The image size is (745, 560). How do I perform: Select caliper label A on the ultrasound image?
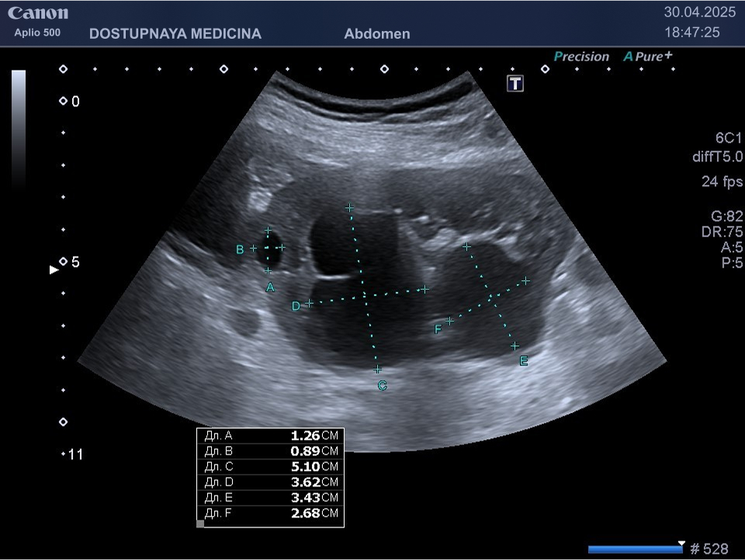coord(270,288)
